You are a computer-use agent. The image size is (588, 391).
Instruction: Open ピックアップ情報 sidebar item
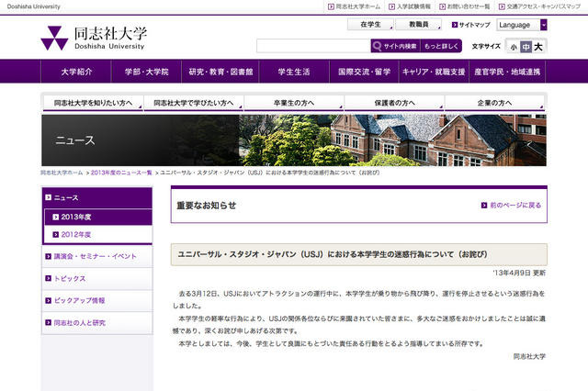(x=97, y=300)
